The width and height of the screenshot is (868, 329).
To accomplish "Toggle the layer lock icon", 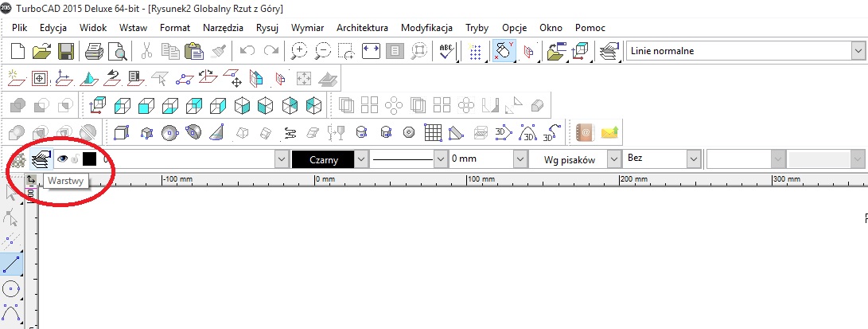I will tap(76, 159).
